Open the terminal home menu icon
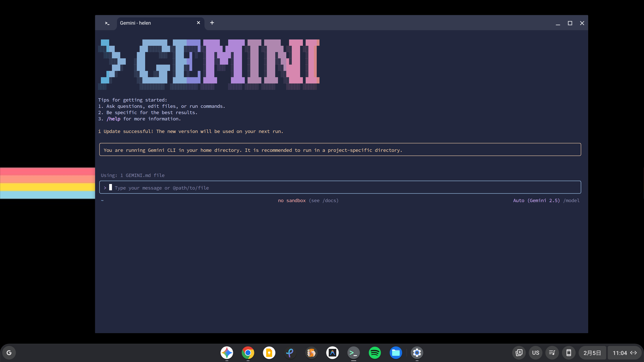The image size is (644, 362). 107,23
